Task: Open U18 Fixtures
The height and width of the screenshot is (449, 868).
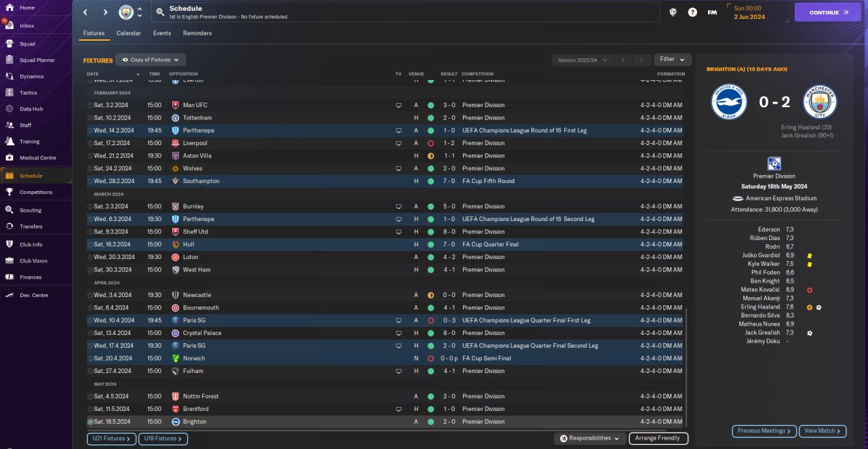Action: [x=163, y=439]
